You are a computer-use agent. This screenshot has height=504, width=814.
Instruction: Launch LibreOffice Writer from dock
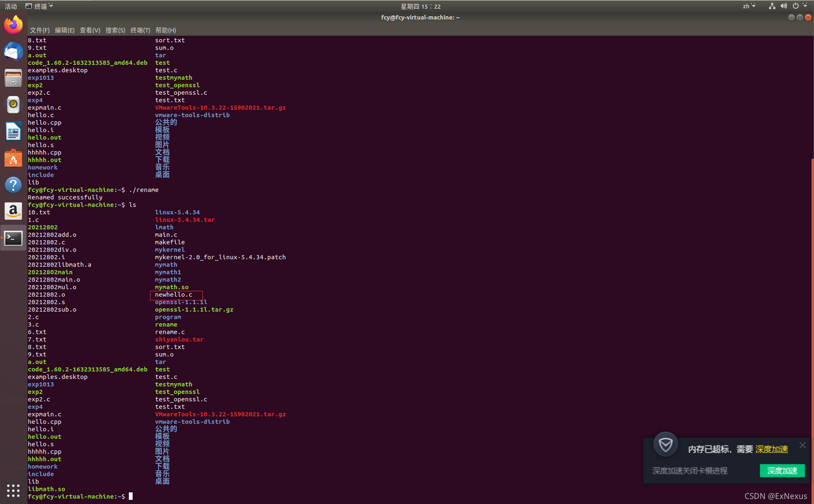[13, 131]
